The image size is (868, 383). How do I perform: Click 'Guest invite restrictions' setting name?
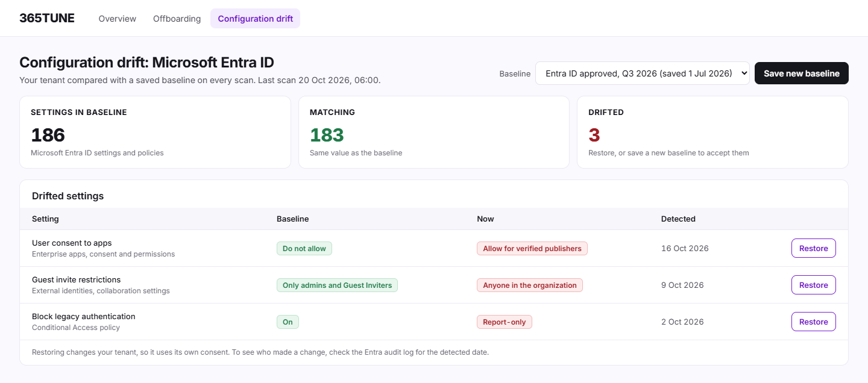pyautogui.click(x=77, y=279)
